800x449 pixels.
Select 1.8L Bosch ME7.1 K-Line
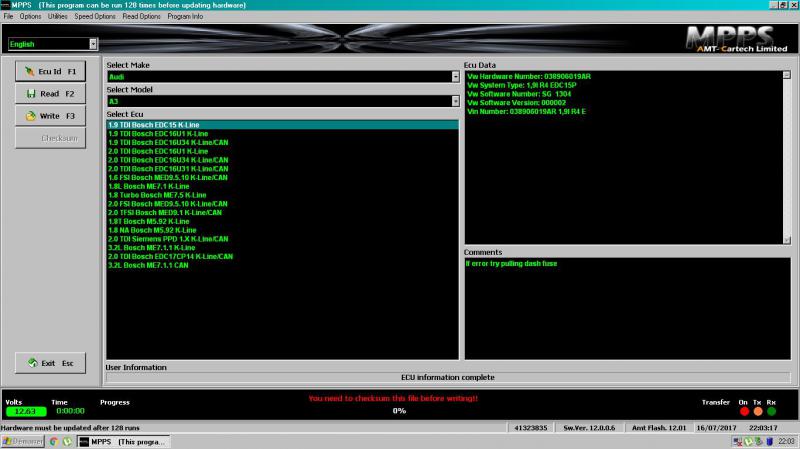pyautogui.click(x=283, y=186)
